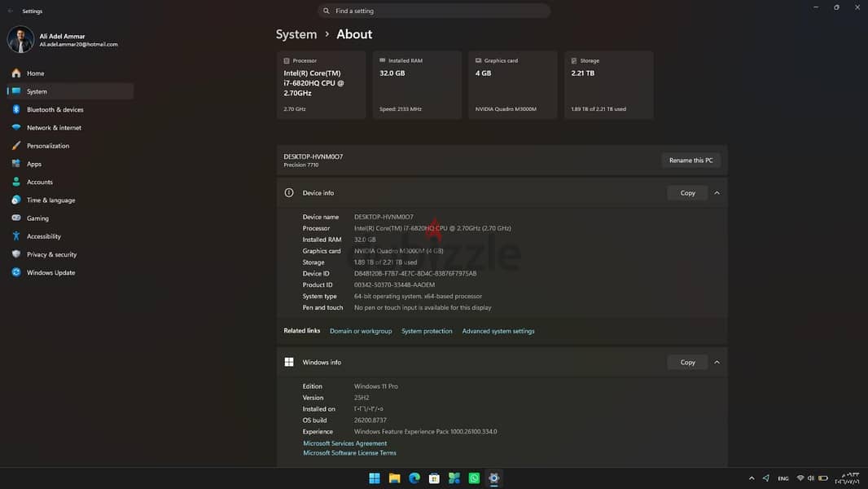Click the volume speaker tray icon
The image size is (868, 489).
tap(811, 478)
